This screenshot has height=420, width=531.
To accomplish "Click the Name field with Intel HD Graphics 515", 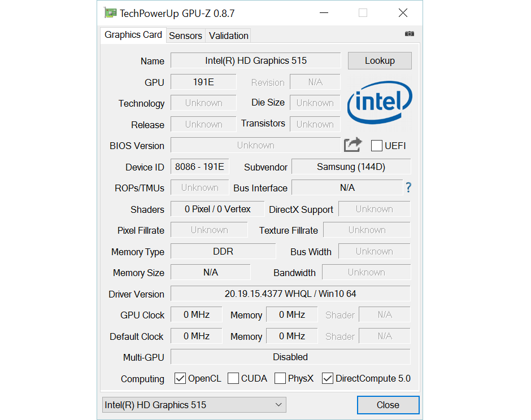I will click(x=256, y=60).
